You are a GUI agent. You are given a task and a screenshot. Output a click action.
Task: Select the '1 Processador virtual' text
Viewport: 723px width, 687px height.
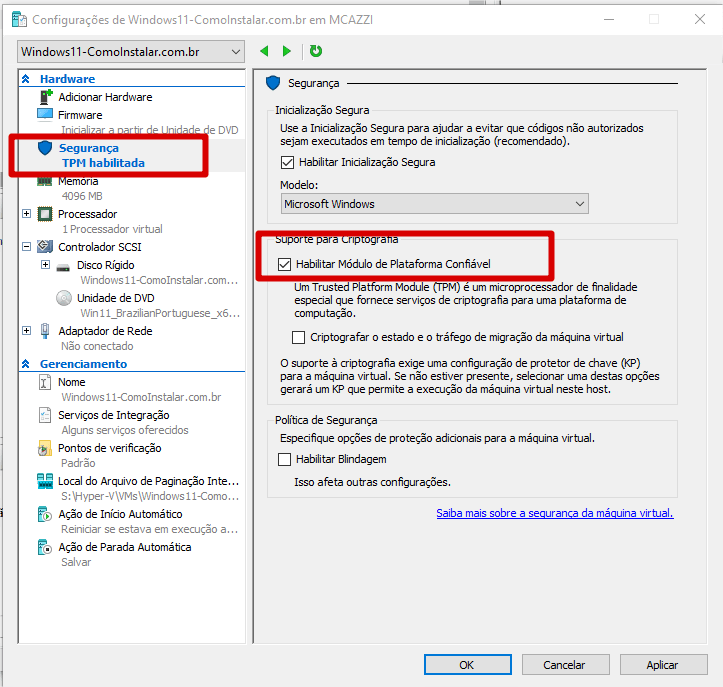click(x=112, y=229)
